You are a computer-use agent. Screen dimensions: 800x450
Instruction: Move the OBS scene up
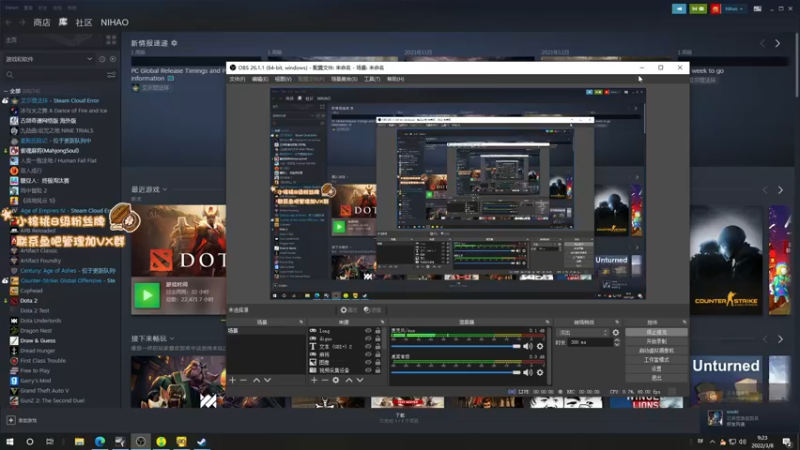(257, 380)
